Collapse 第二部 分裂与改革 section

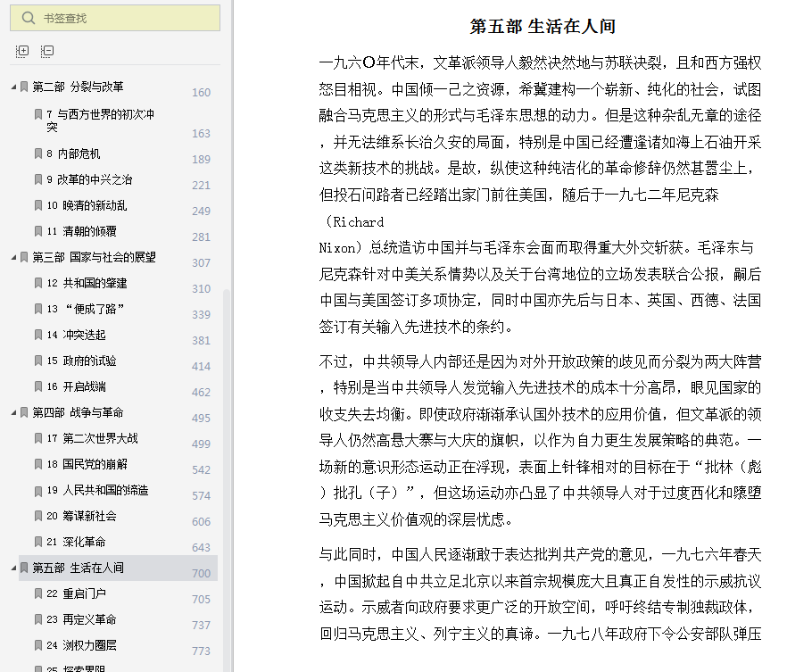[13, 87]
